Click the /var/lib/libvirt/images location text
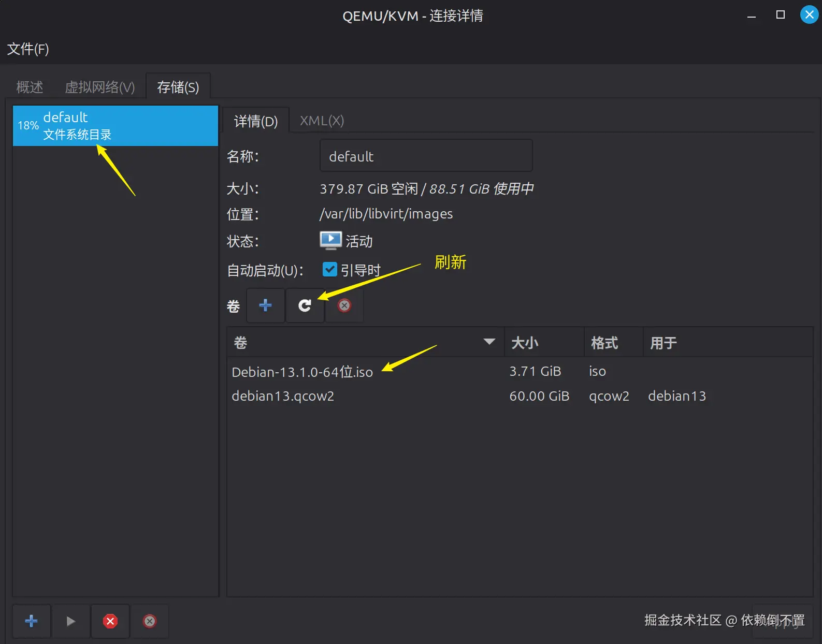This screenshot has width=822, height=644. 386,214
